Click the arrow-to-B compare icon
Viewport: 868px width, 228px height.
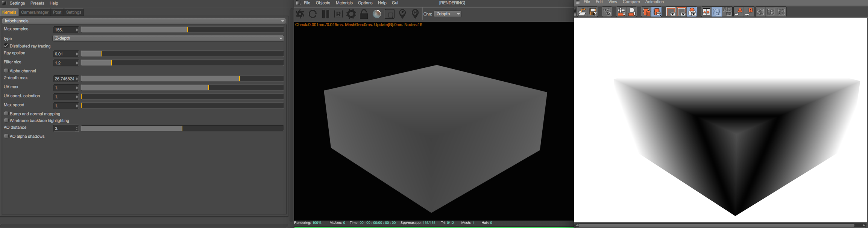click(x=749, y=12)
